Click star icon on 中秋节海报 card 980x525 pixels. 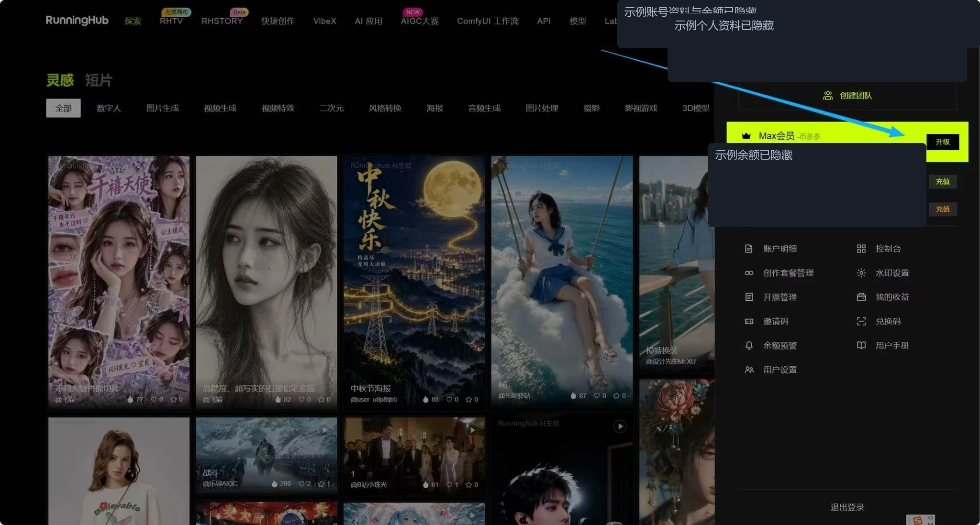[x=468, y=399]
